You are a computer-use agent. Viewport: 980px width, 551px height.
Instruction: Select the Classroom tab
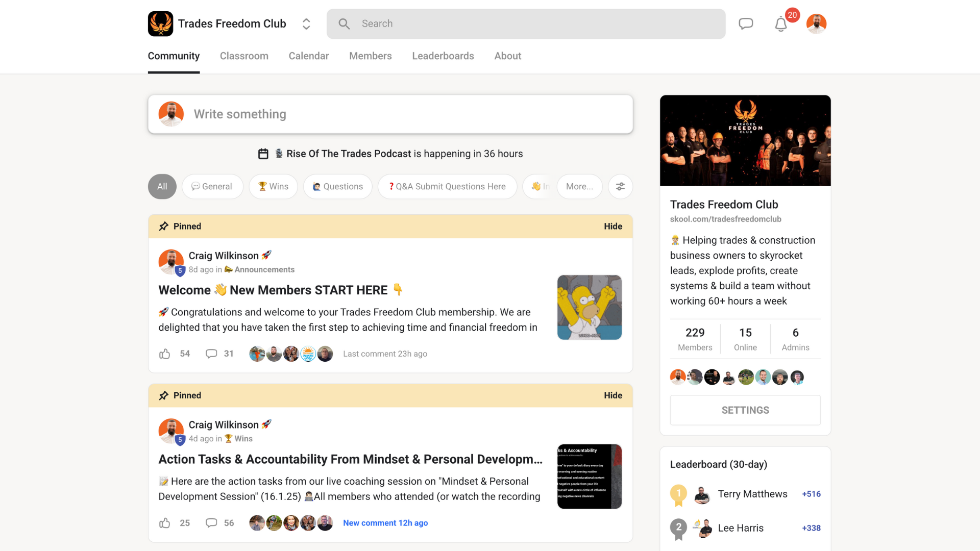coord(243,56)
